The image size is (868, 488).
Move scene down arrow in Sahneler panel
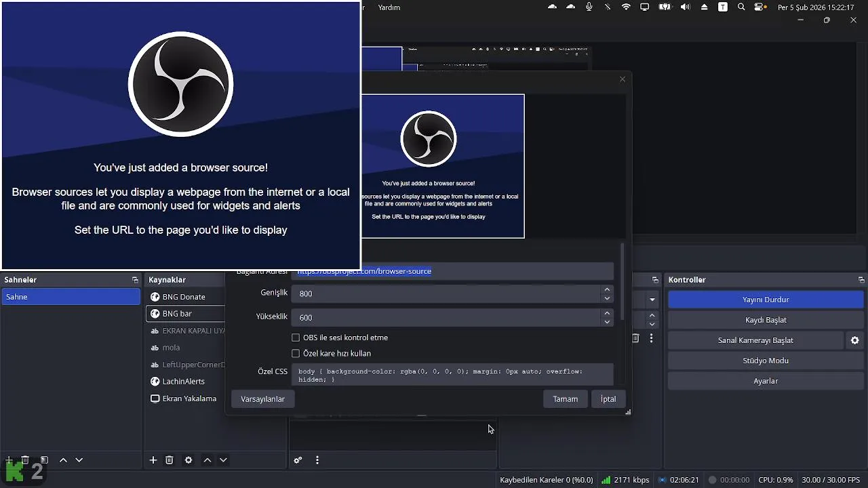point(79,460)
